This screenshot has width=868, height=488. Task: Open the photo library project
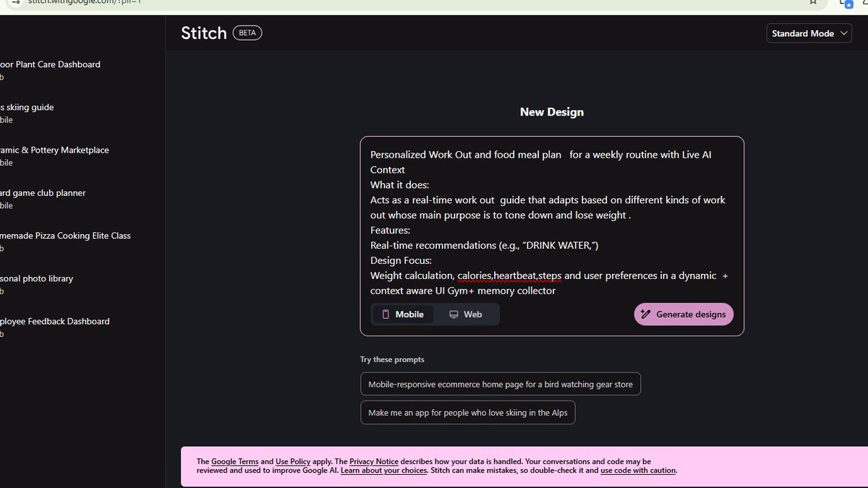[36, 283]
